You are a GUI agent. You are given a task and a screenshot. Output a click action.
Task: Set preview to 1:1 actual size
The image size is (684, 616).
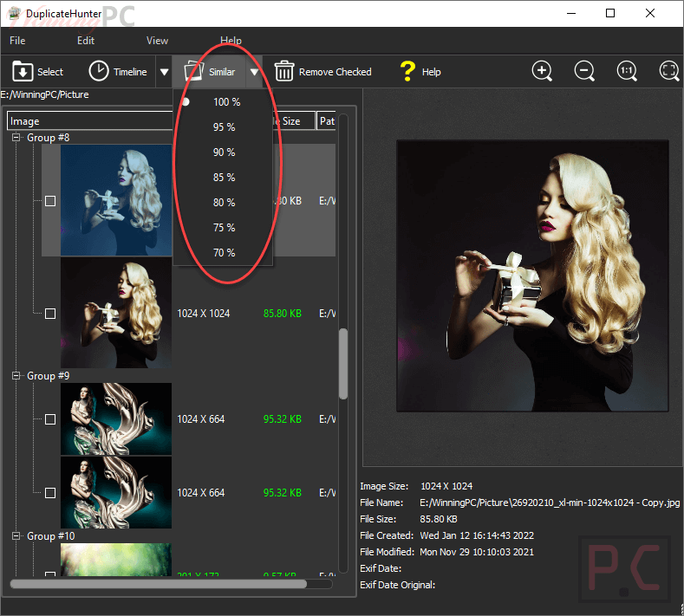coord(627,71)
